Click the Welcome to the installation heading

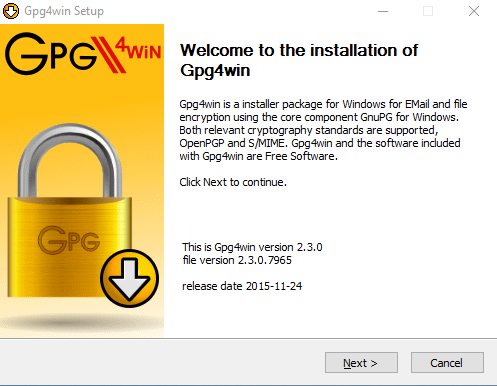(x=299, y=60)
